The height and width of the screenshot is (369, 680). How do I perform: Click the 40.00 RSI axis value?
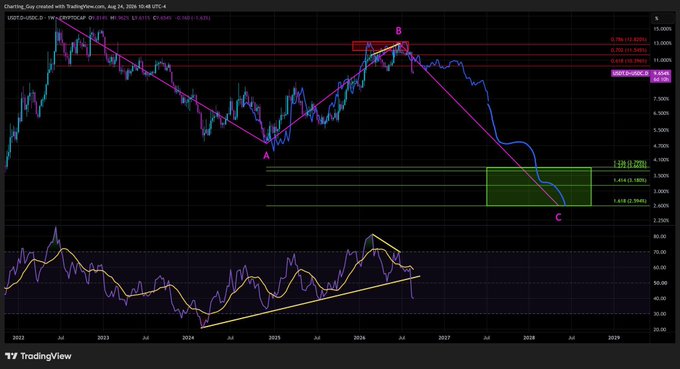pyautogui.click(x=660, y=298)
